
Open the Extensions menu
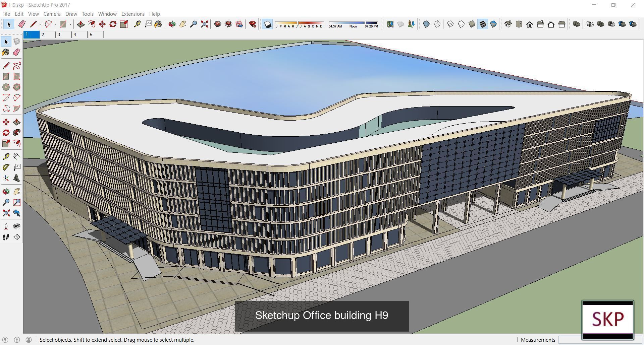tap(133, 14)
